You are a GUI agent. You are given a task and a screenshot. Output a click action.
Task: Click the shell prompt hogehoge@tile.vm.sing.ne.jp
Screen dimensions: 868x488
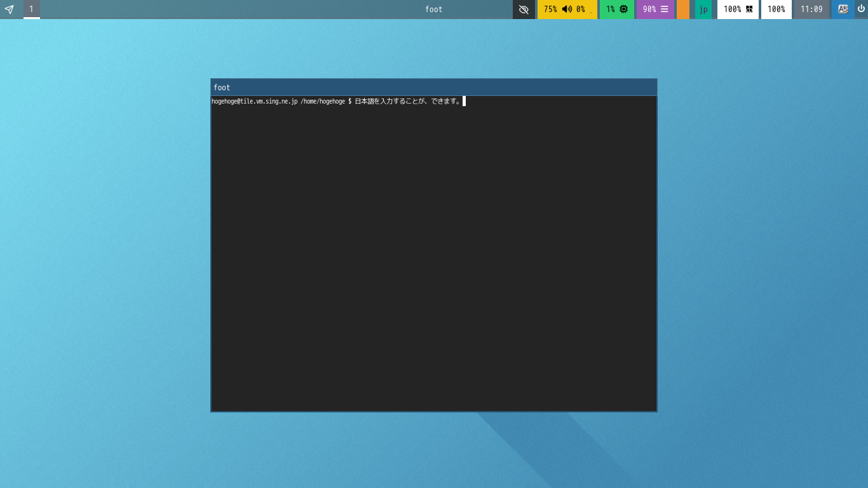point(254,102)
